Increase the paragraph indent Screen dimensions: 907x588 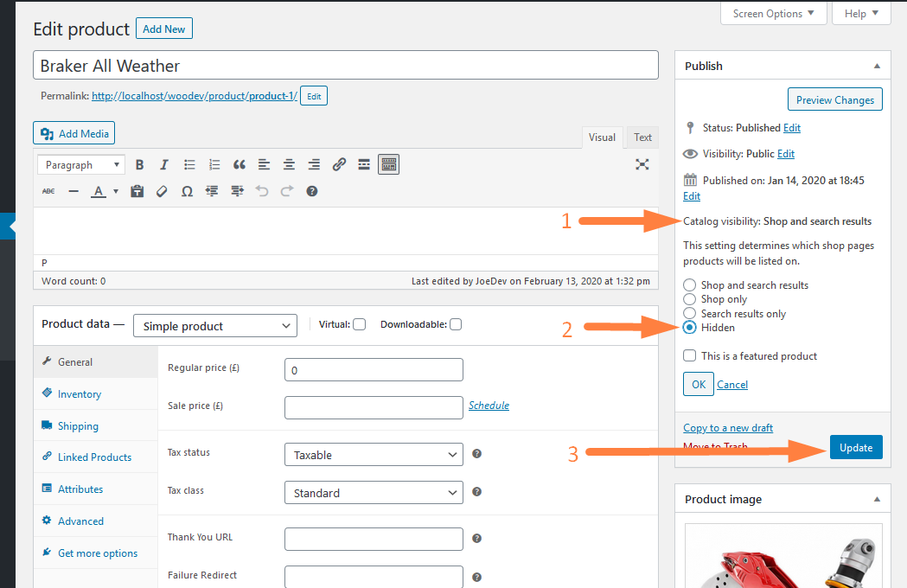(237, 191)
